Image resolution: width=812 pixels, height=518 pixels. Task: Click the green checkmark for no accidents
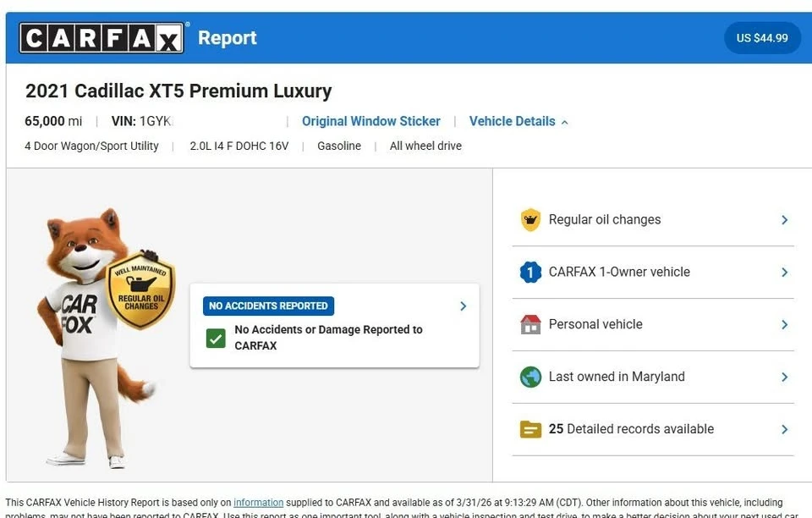click(216, 339)
